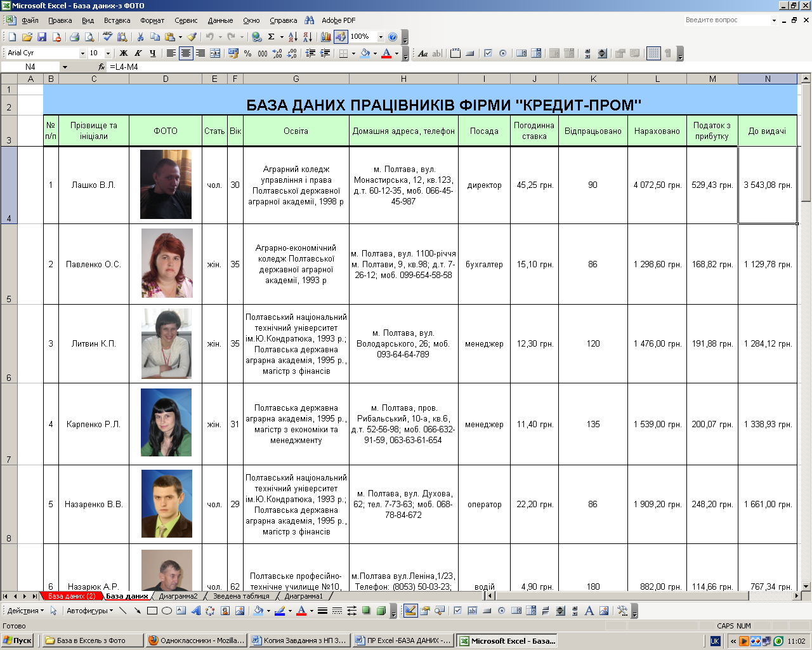Open a file via folder icon

(x=27, y=37)
